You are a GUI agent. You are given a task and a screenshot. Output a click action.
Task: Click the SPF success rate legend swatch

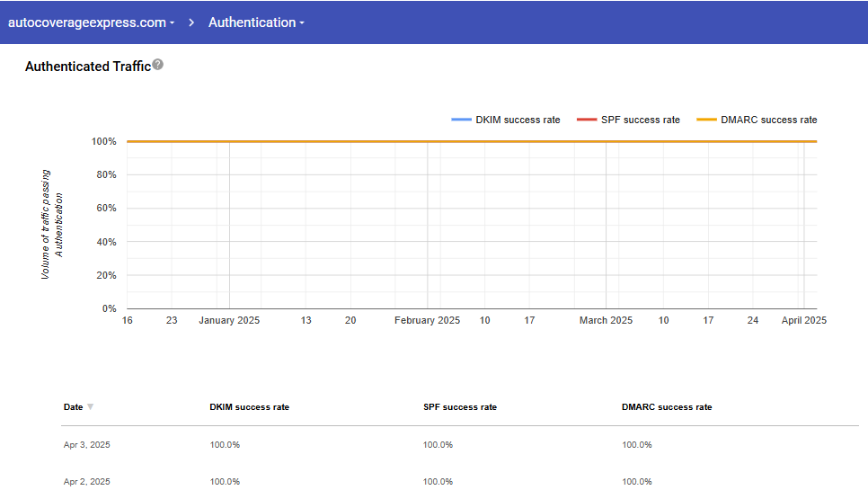pyautogui.click(x=587, y=120)
